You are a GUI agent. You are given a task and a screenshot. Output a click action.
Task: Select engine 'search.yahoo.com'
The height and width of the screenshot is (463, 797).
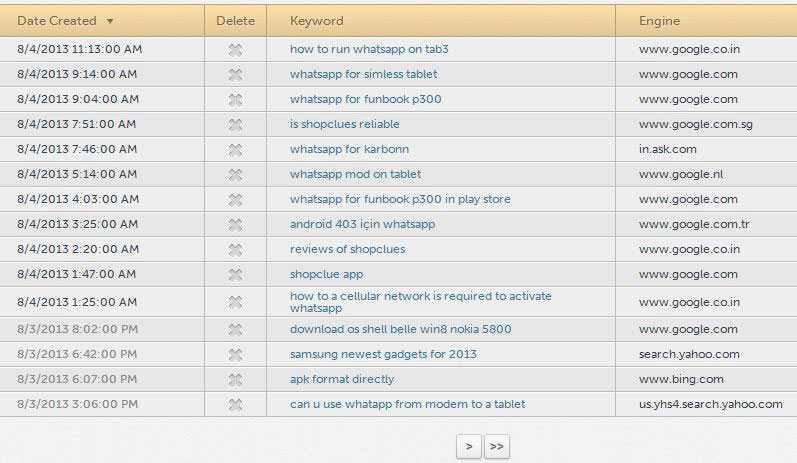pos(689,354)
